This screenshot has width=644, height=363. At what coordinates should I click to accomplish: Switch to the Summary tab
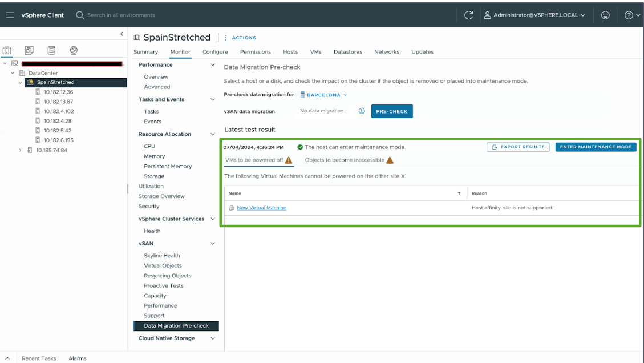[x=146, y=52]
